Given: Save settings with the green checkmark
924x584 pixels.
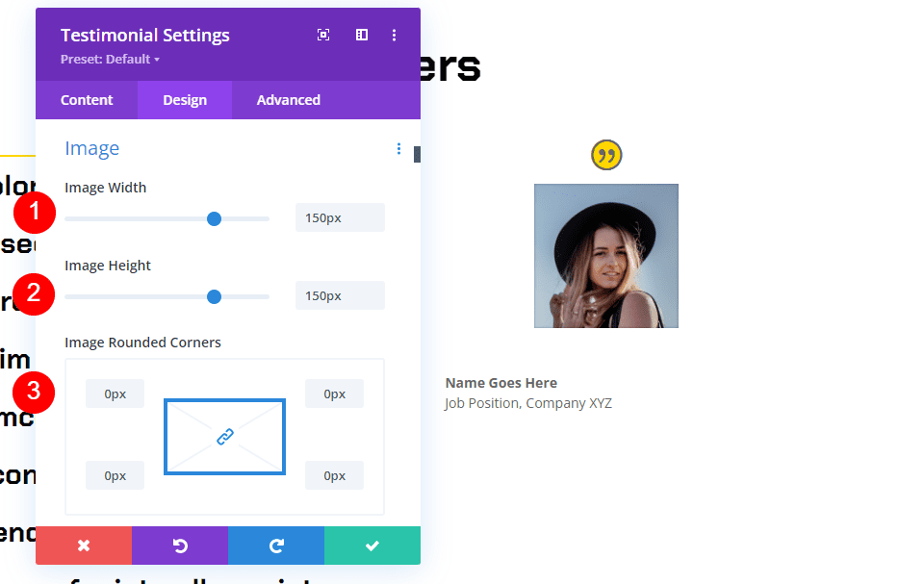Looking at the screenshot, I should [372, 546].
